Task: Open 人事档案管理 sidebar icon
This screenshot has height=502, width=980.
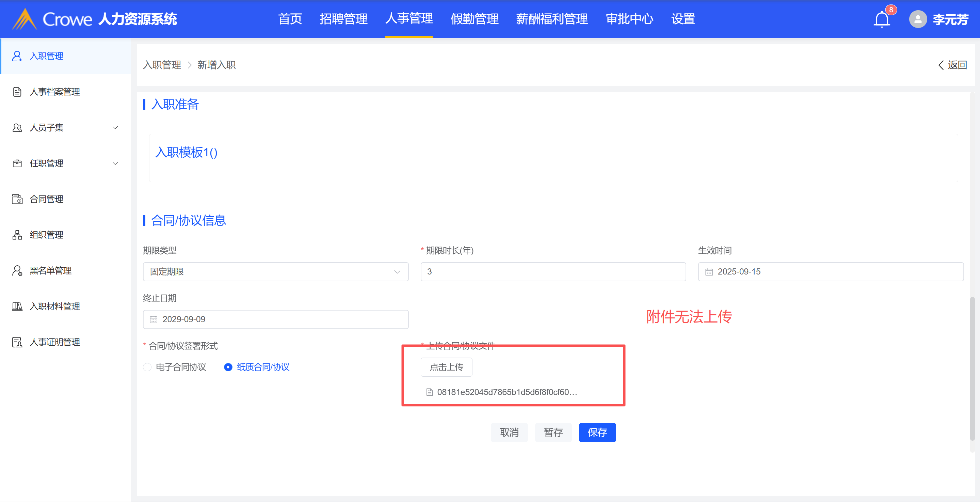Action: coord(17,92)
